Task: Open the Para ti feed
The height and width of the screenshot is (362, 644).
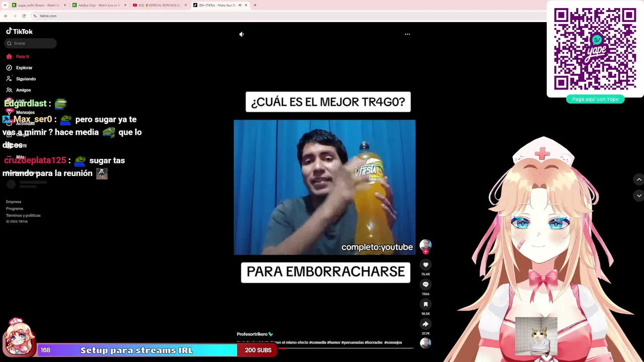Action: click(x=22, y=57)
